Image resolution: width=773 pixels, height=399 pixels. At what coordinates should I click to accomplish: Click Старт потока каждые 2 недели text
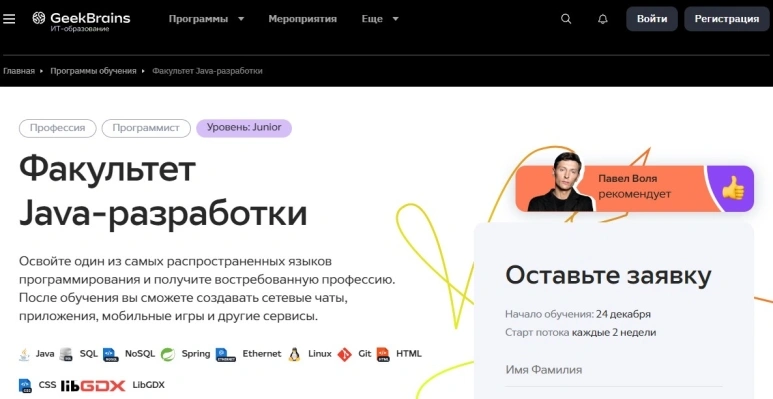[580, 332]
